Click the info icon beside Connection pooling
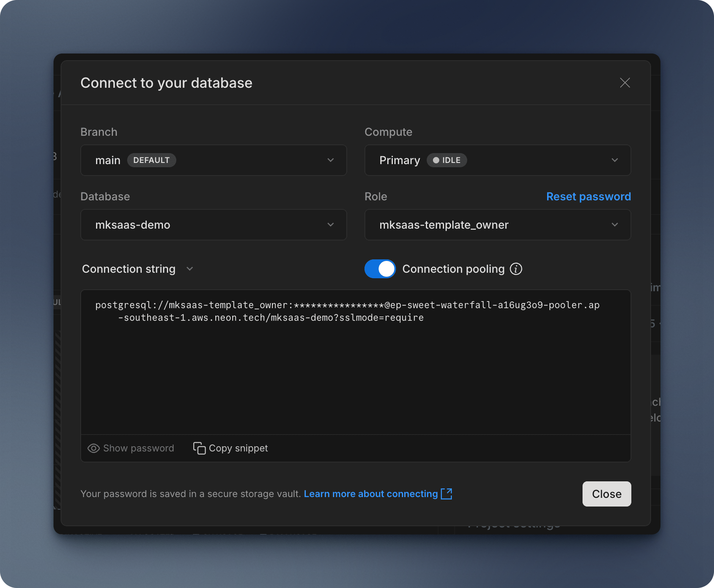Image resolution: width=714 pixels, height=588 pixels. (x=516, y=269)
